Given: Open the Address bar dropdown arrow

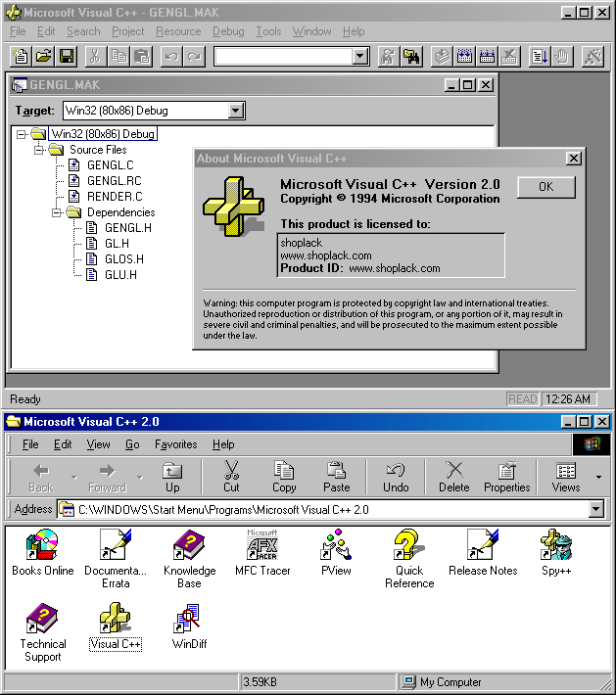Looking at the screenshot, I should tap(596, 509).
